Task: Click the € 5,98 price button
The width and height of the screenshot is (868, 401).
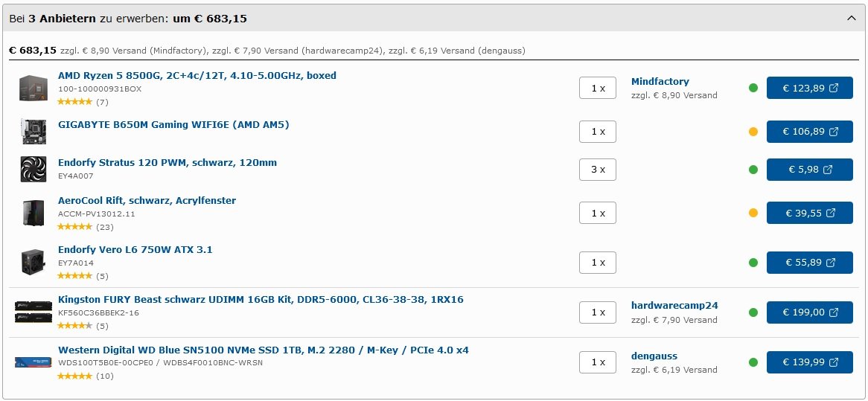Action: pos(809,169)
